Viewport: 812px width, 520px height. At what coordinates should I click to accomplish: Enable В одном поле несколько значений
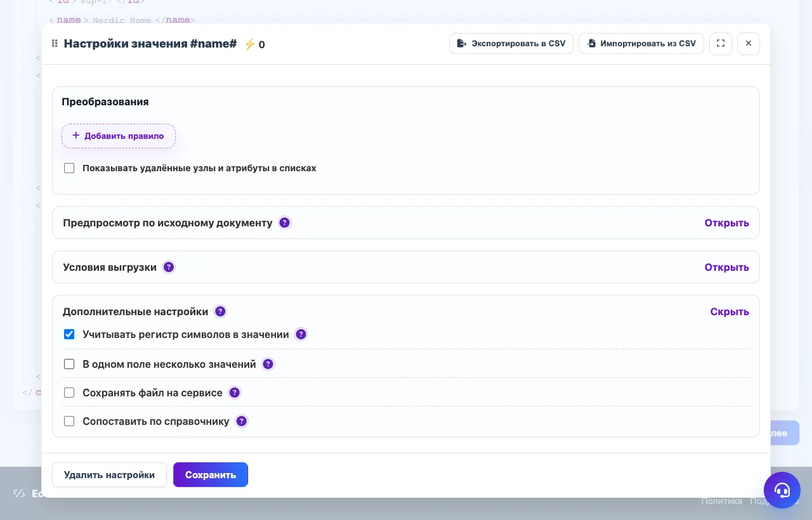tap(69, 364)
